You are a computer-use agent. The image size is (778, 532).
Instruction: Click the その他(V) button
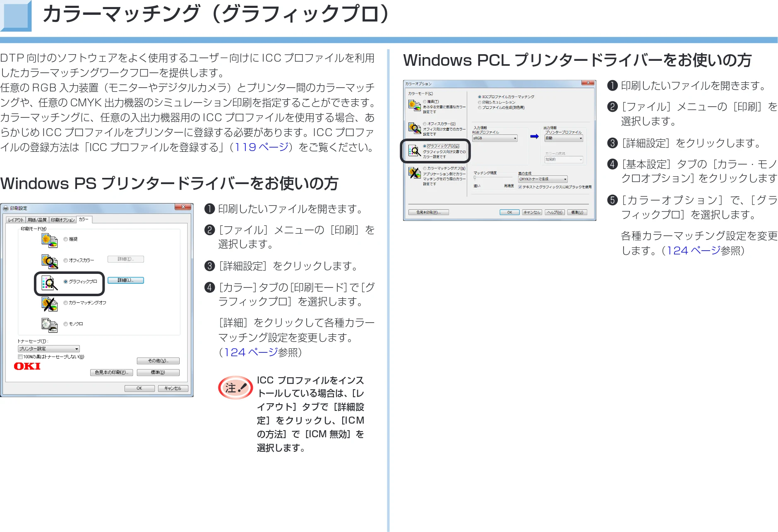pos(158,361)
